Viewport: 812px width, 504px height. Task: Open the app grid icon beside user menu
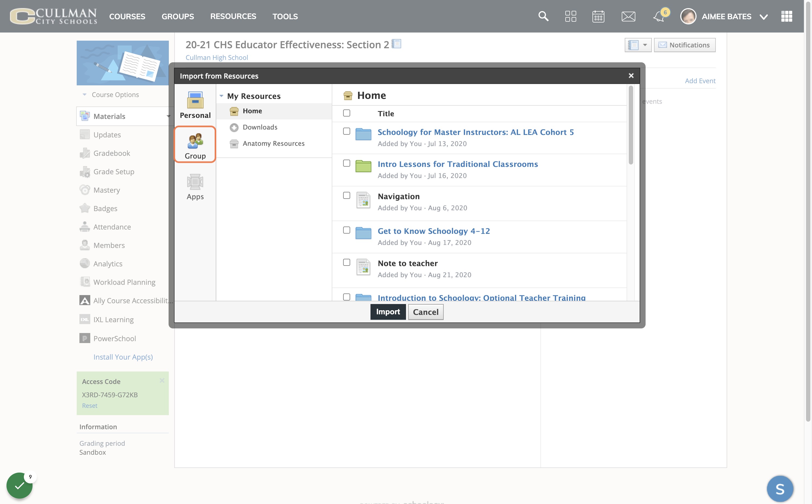pyautogui.click(x=787, y=16)
